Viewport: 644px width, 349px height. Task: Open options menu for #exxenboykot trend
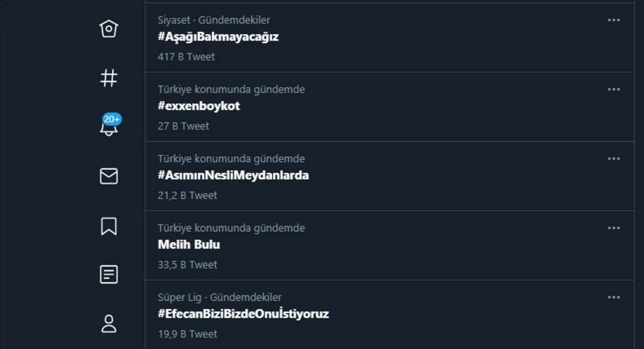[x=613, y=89]
